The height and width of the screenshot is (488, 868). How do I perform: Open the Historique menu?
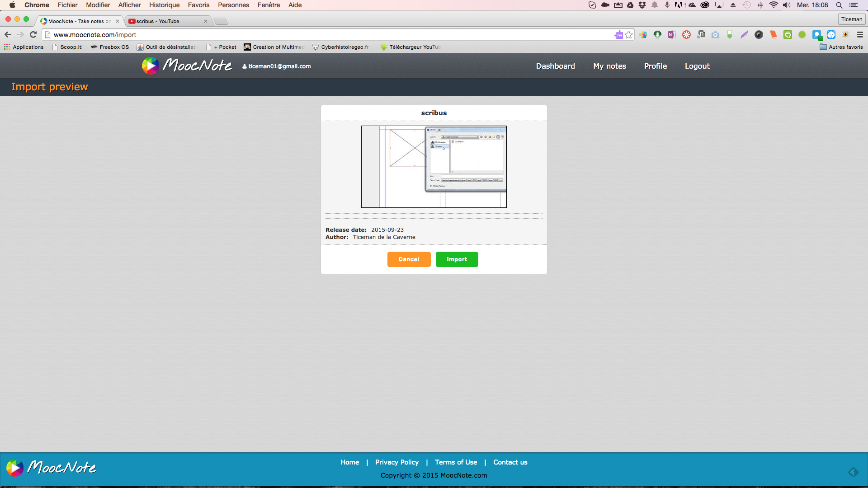tap(165, 5)
